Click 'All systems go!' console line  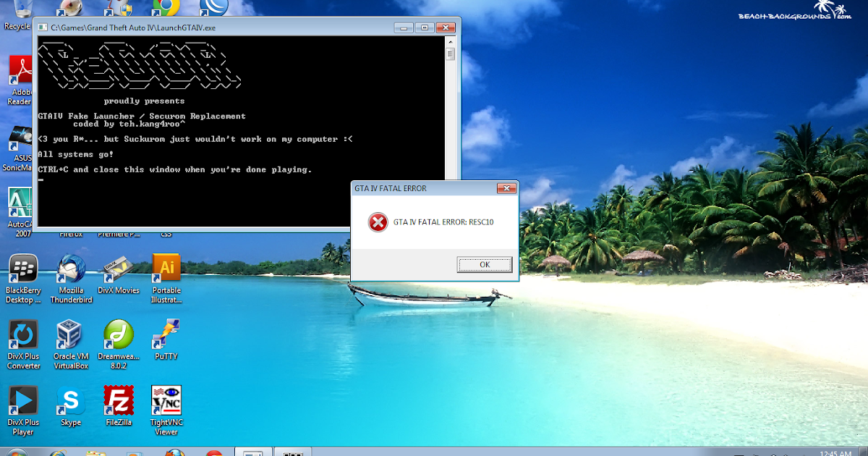75,154
